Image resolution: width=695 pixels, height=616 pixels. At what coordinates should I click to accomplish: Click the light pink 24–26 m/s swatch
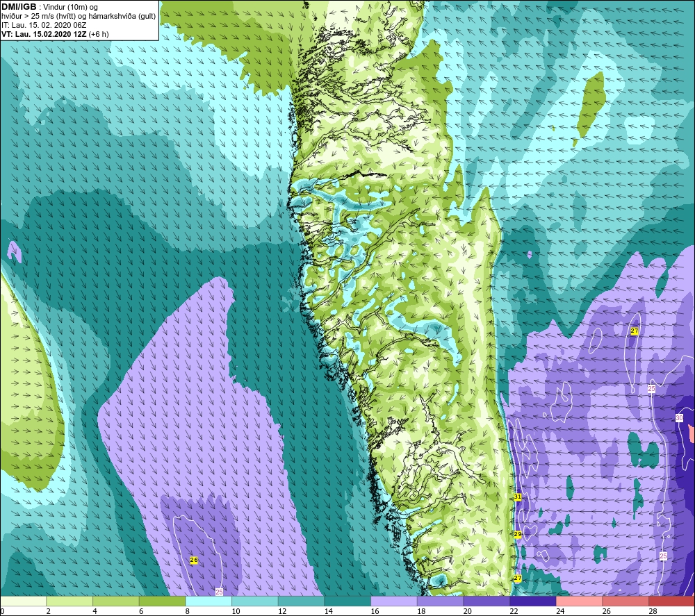tap(579, 601)
